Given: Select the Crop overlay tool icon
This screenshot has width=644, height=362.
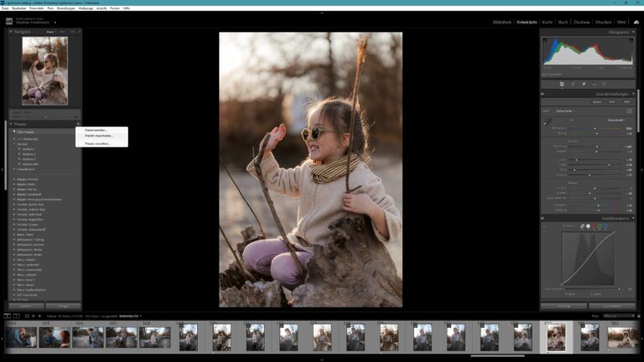Looking at the screenshot, I should click(573, 84).
